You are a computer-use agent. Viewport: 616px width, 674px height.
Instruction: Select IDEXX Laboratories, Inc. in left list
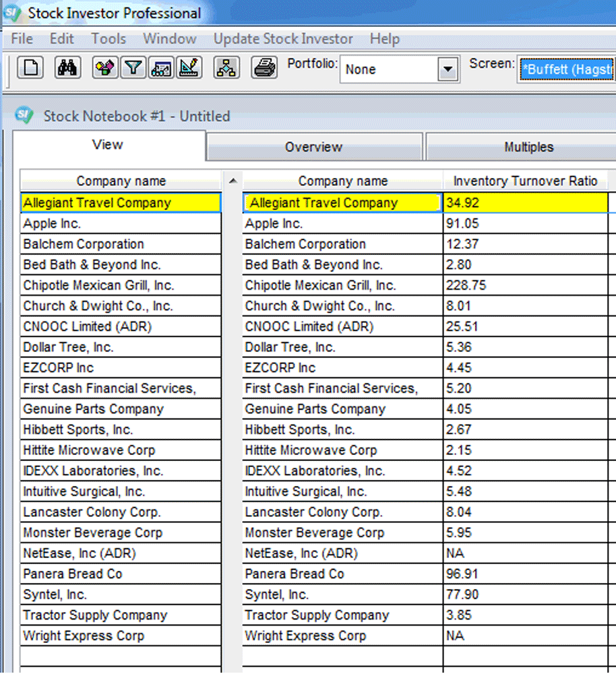point(121,471)
